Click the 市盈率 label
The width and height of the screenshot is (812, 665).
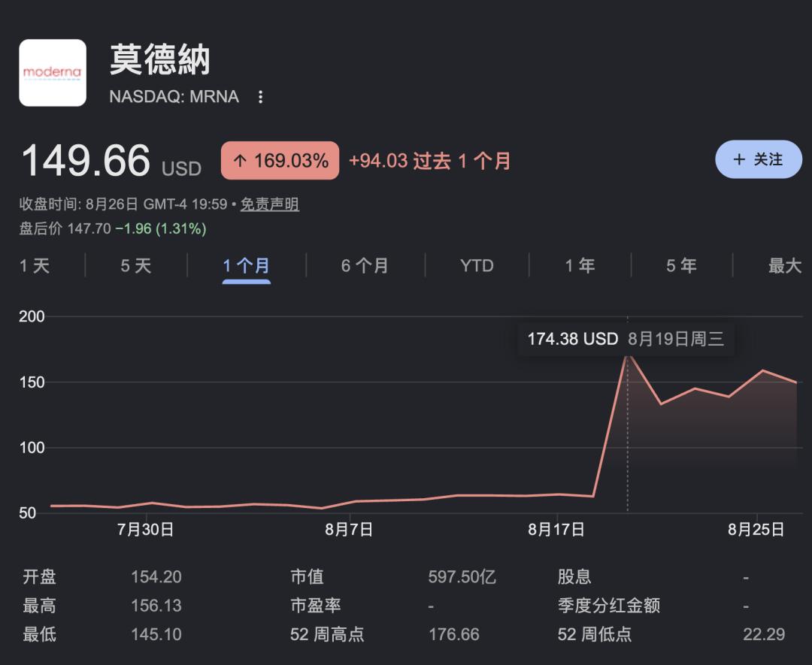coord(315,606)
